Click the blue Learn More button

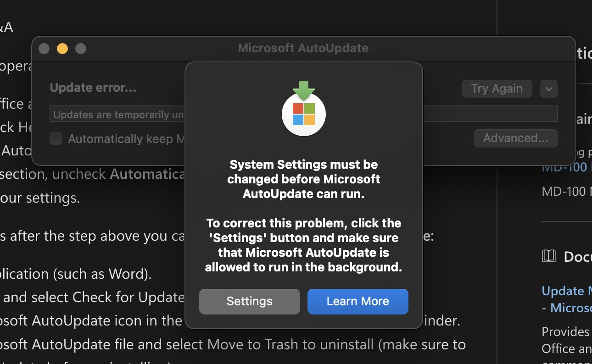[x=357, y=301]
